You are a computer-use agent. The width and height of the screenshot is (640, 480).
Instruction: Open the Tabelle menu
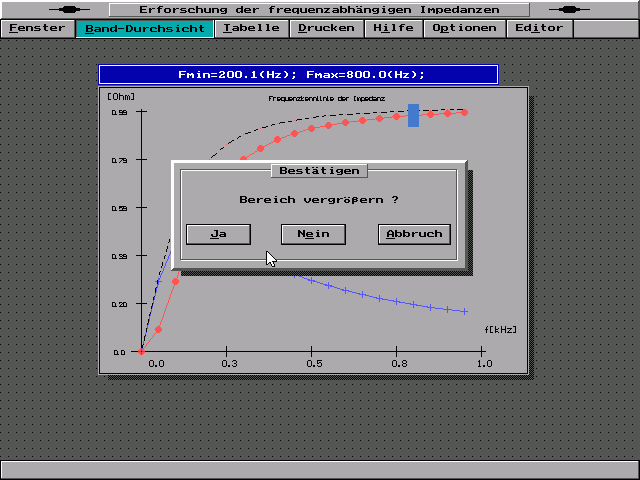[252, 28]
